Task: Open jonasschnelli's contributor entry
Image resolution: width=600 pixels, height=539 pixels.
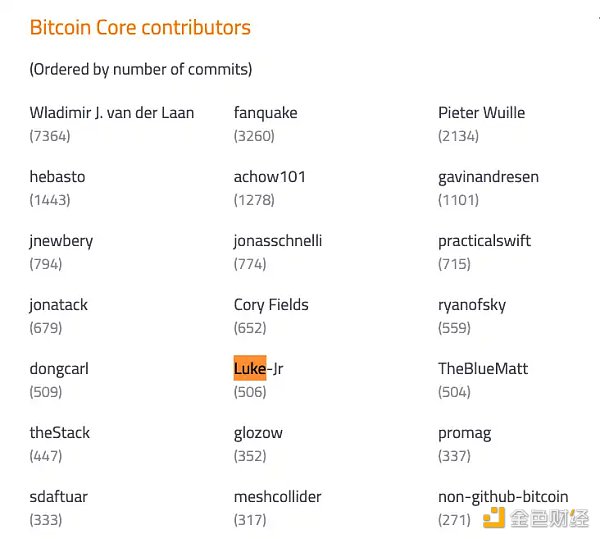Action: point(277,241)
